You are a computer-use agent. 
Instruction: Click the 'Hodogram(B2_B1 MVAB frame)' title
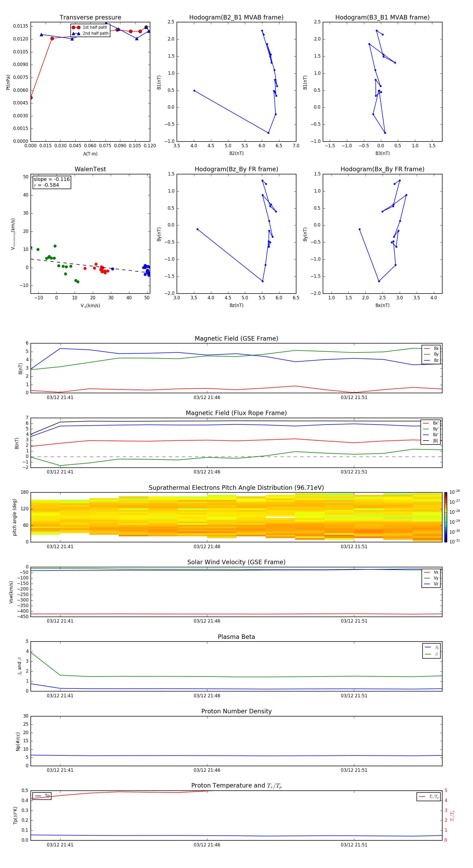click(x=236, y=17)
